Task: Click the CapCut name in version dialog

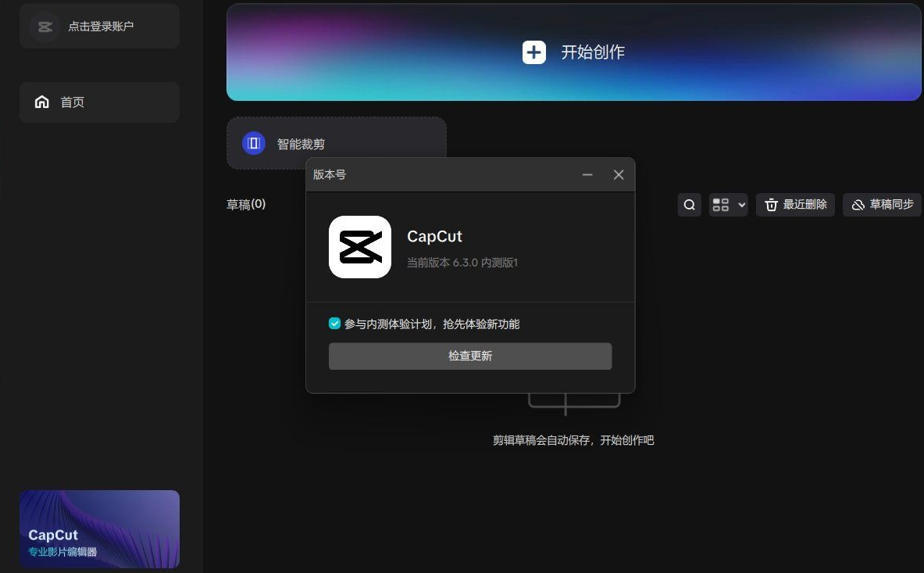Action: tap(434, 236)
